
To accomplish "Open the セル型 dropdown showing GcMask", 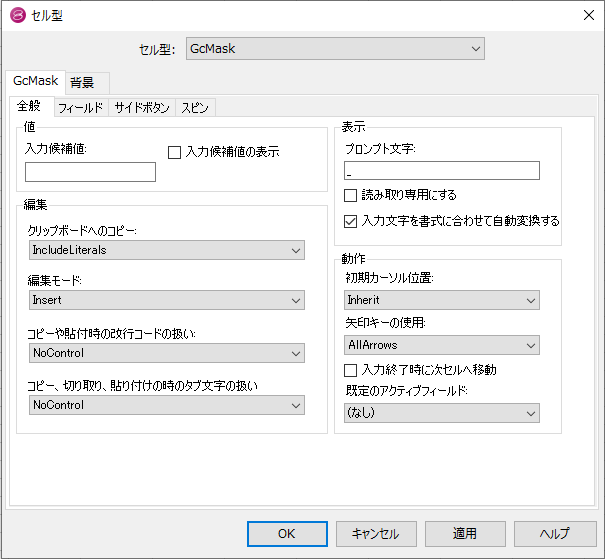I will tap(335, 49).
